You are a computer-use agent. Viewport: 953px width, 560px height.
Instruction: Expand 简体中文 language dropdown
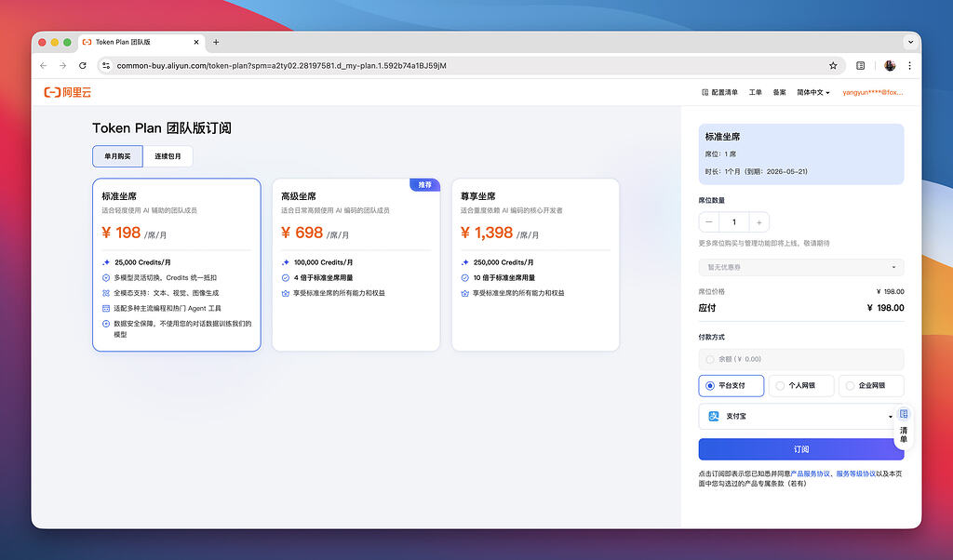pos(813,92)
